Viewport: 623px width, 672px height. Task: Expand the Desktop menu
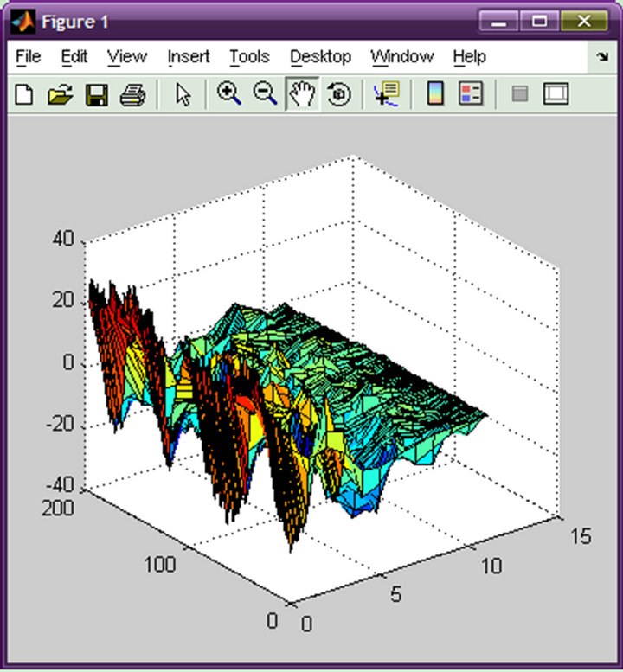320,57
